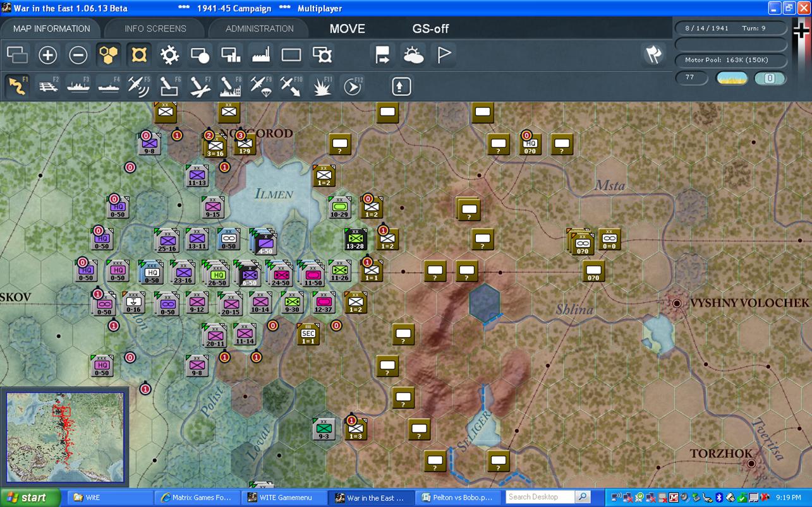Click the MOVE mode label
This screenshot has width=812, height=507.
347,28
